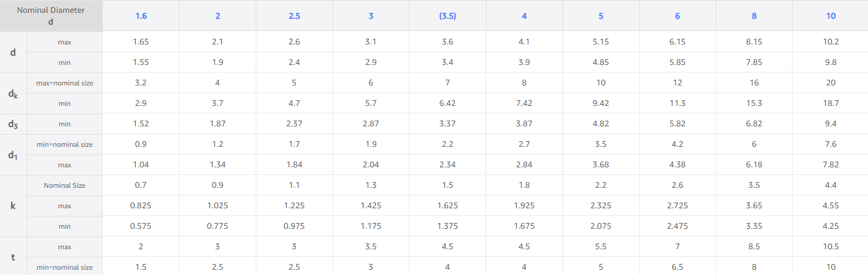This screenshot has height=275, width=868.
Task: Open the (3.5) nominal diameter link
Action: 448,16
